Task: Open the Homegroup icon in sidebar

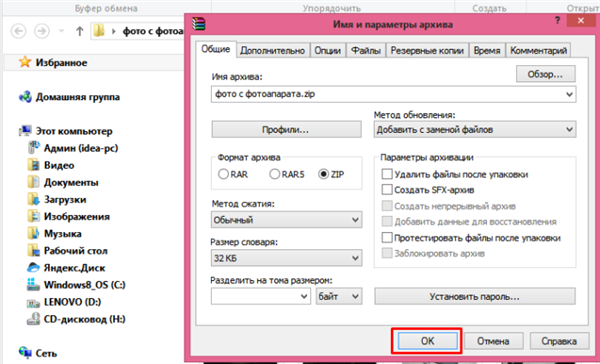Action: pos(25,97)
